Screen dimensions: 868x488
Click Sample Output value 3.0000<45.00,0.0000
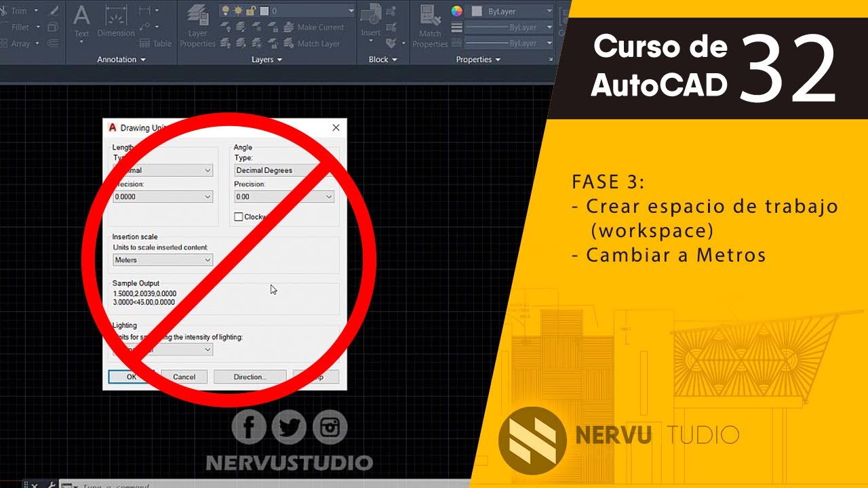[144, 302]
